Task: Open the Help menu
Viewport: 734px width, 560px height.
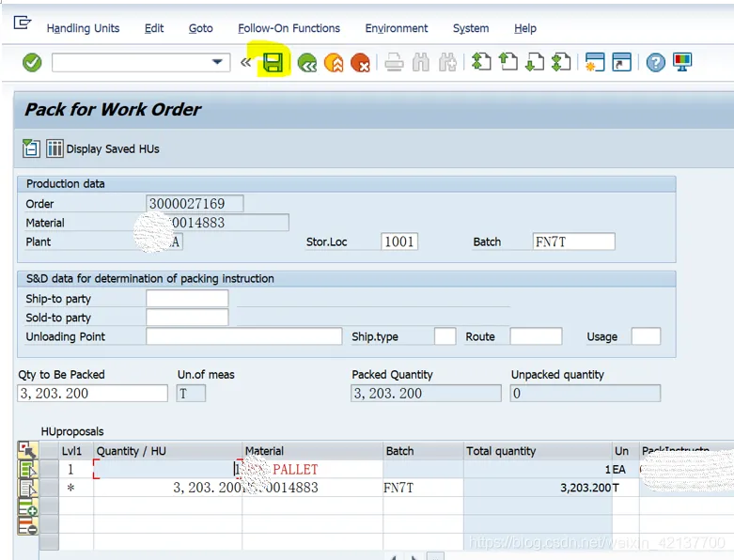Action: [525, 28]
